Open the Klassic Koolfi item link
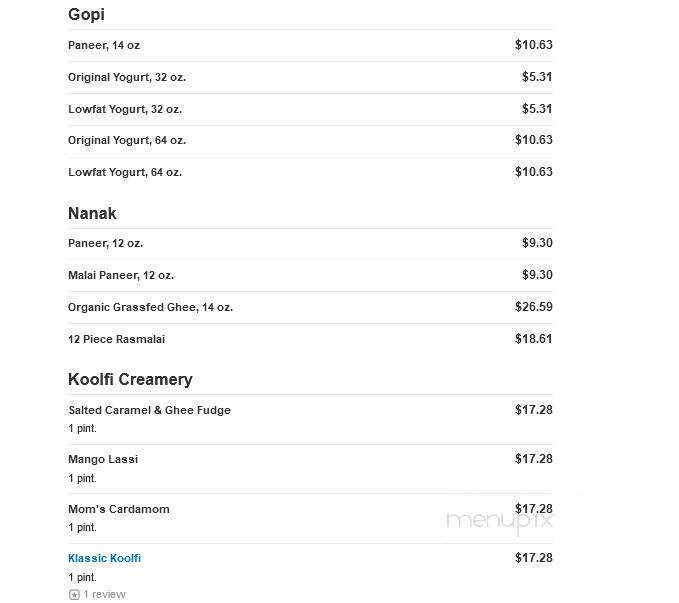The height and width of the screenshot is (603, 679). coord(104,558)
